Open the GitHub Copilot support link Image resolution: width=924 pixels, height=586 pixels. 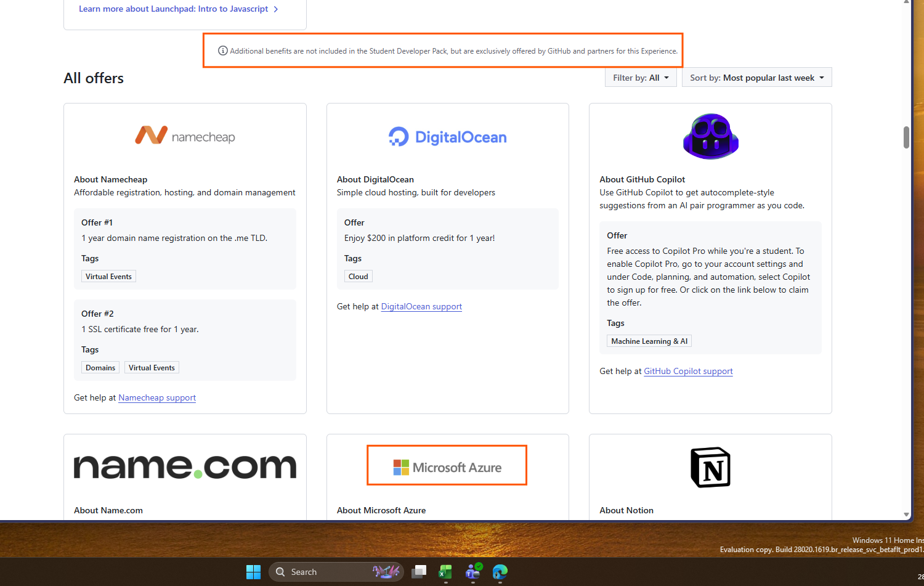tap(688, 371)
